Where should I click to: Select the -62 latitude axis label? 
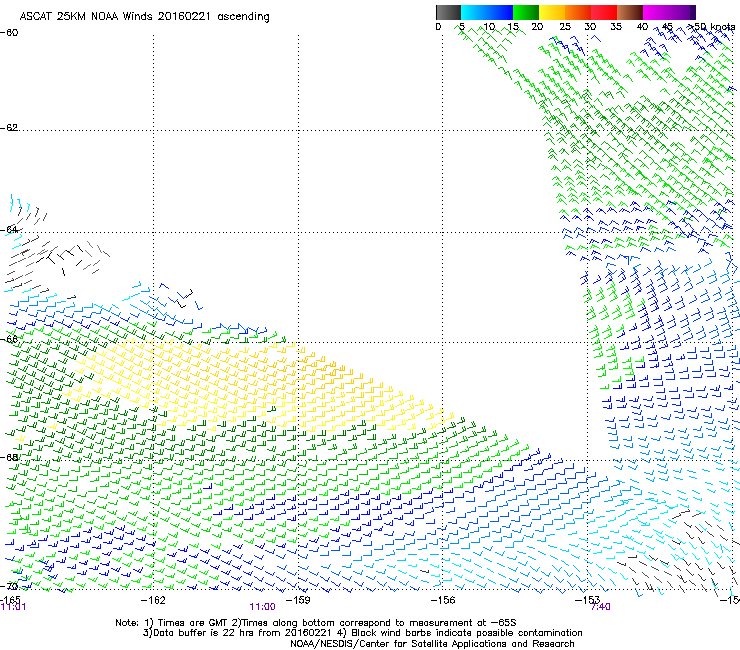tap(9, 128)
